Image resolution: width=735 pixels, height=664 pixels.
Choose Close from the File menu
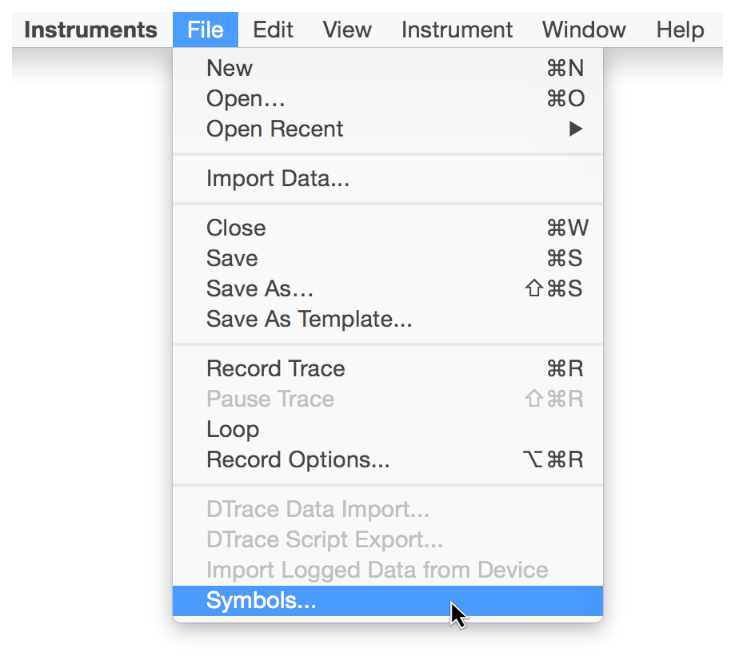tap(236, 228)
